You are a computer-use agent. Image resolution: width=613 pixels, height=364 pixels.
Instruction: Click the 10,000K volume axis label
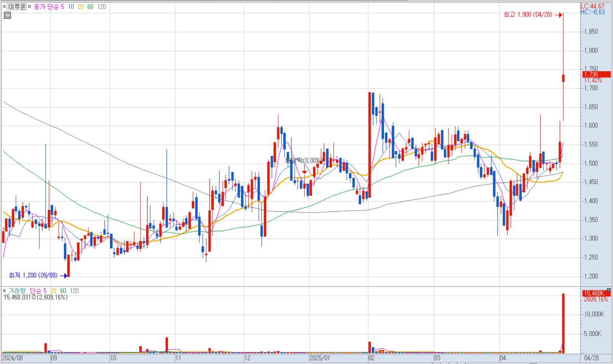pos(594,314)
